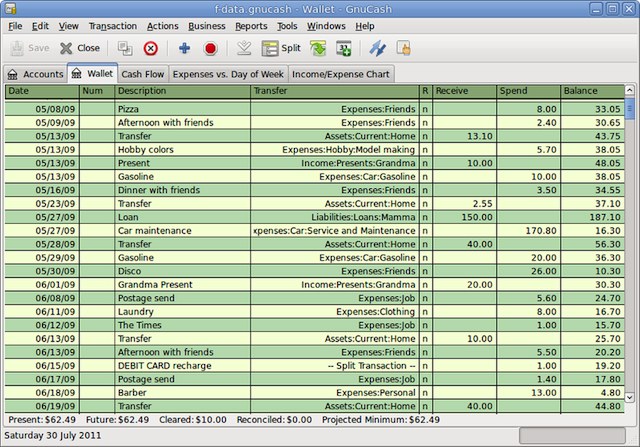Select the Pizza description cell
640x447 pixels.
point(182,109)
